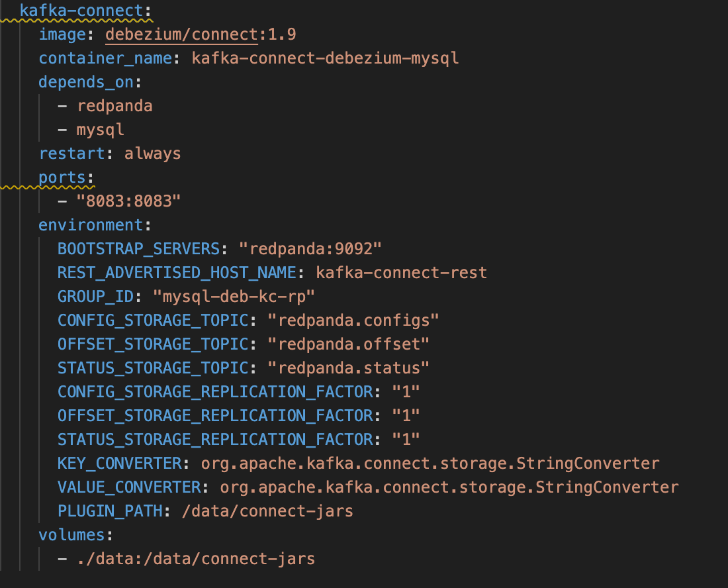Click the REST_ADVERTISED_HOST_NAME key
Image resolution: width=728 pixels, height=588 pixels.
pos(177,272)
